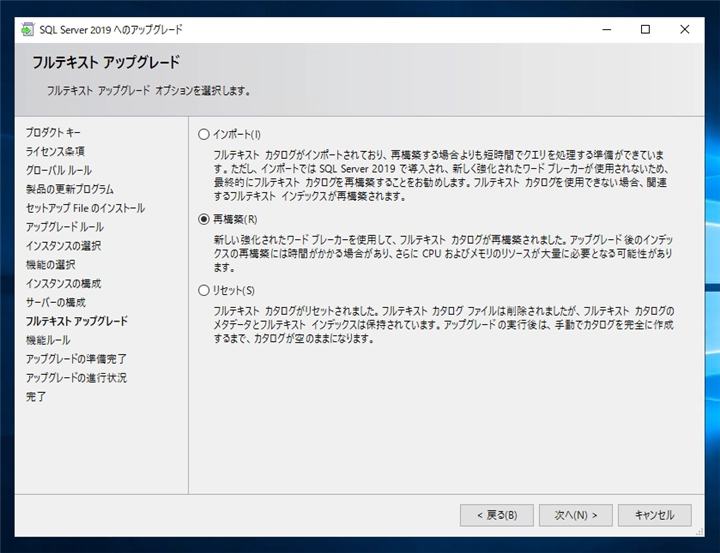Click the bold フルテキスト アップグレード sidebar step

coord(77,321)
